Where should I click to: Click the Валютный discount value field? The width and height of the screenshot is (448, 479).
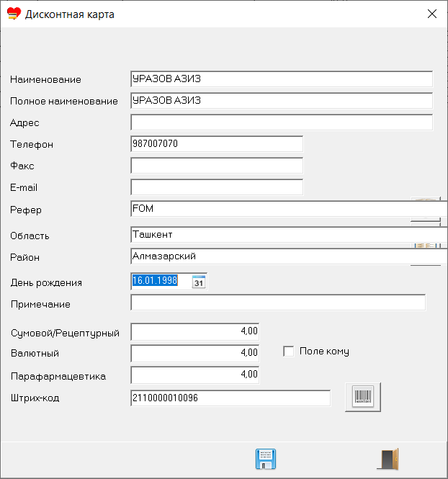pyautogui.click(x=195, y=353)
